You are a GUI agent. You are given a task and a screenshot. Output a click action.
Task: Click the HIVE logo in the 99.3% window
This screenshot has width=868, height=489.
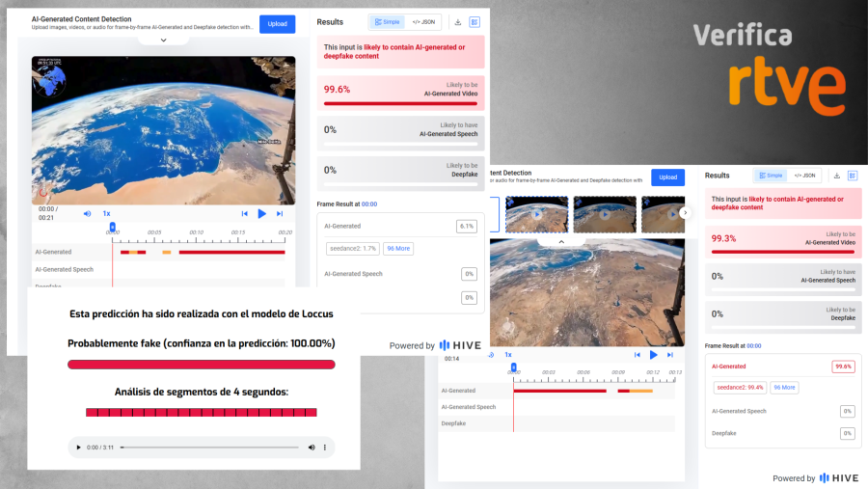point(839,478)
